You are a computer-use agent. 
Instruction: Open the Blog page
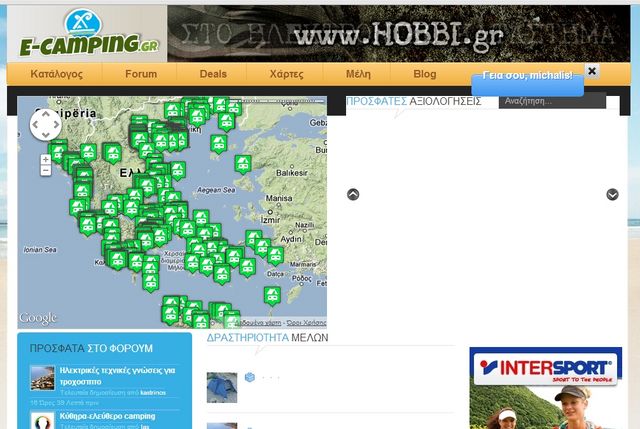pos(425,74)
